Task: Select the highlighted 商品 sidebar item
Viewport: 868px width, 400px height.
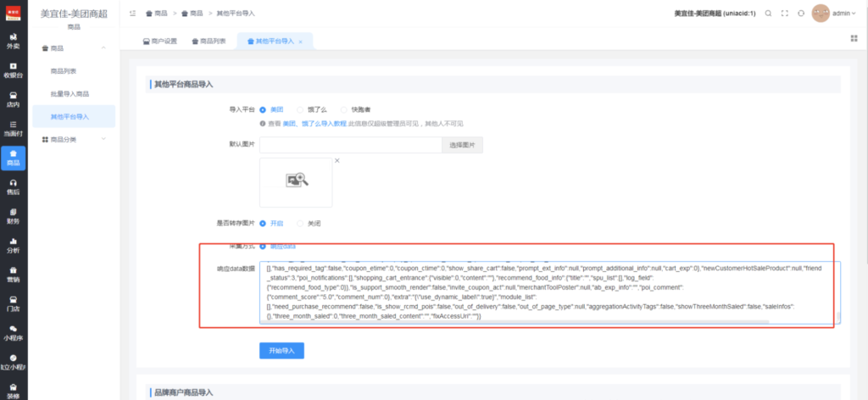Action: pyautogui.click(x=14, y=158)
